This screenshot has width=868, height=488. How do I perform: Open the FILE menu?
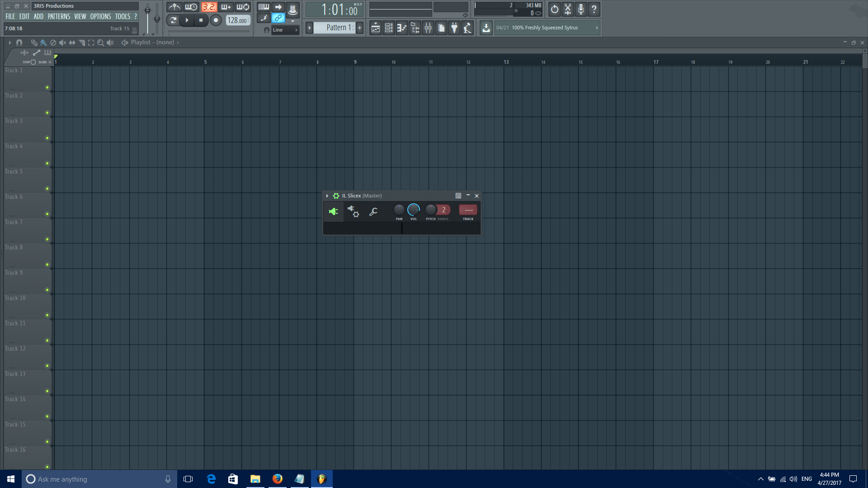coord(10,17)
